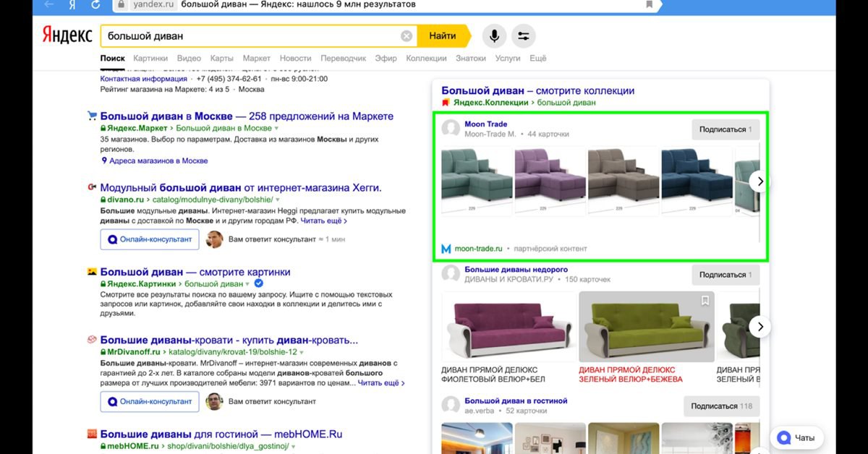868x454 pixels.
Task: Click the consultant photo beside 'Вам ответит консультант ≈ 1 мин'
Action: coord(214,239)
